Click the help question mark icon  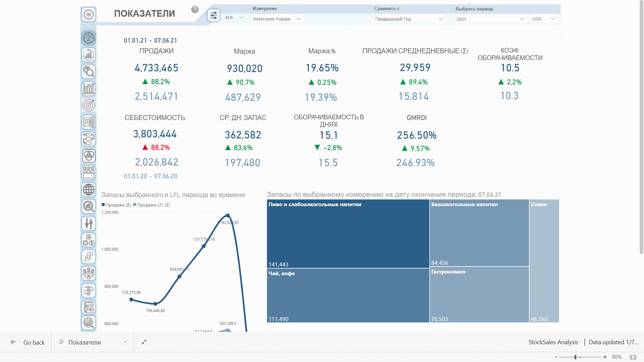click(x=195, y=10)
